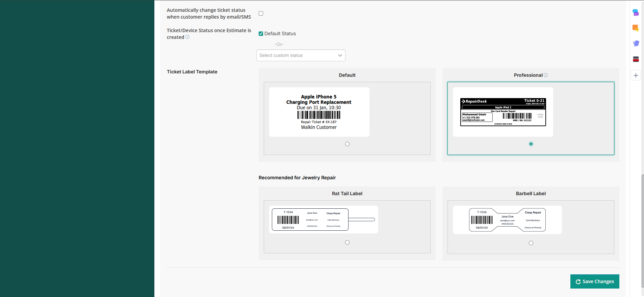Enable auto-change ticket status on customer reply checkbox
This screenshot has width=644, height=297.
pyautogui.click(x=261, y=14)
